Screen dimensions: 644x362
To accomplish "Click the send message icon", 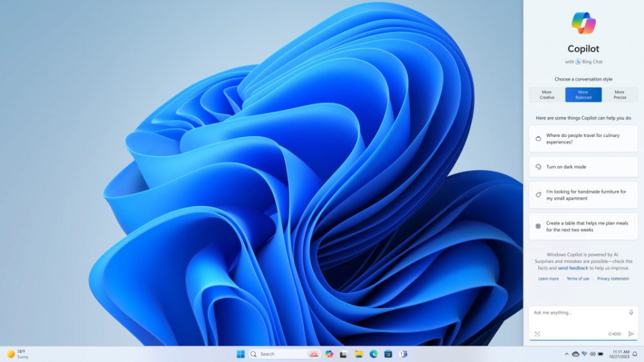I will [x=631, y=334].
